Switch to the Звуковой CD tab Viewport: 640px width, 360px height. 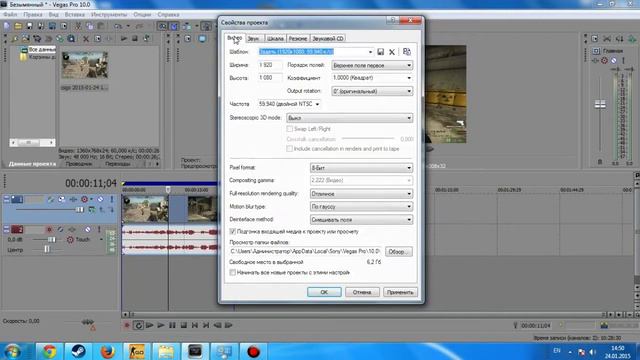[x=328, y=39]
